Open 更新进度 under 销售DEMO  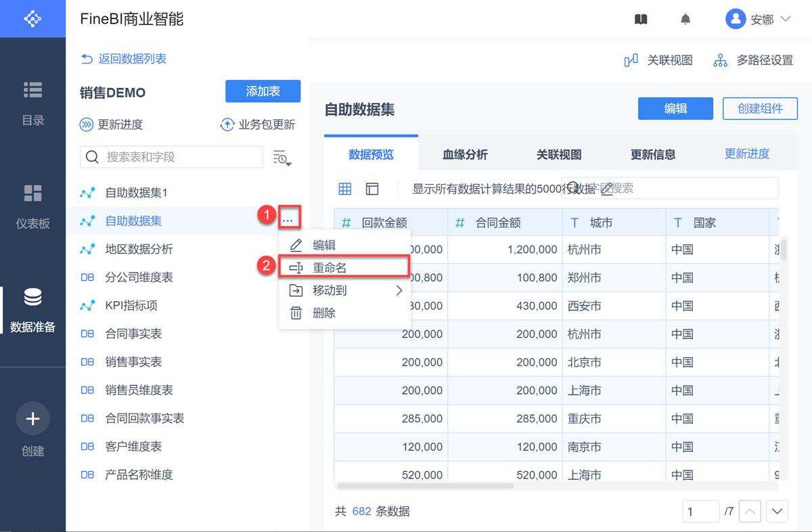point(112,125)
